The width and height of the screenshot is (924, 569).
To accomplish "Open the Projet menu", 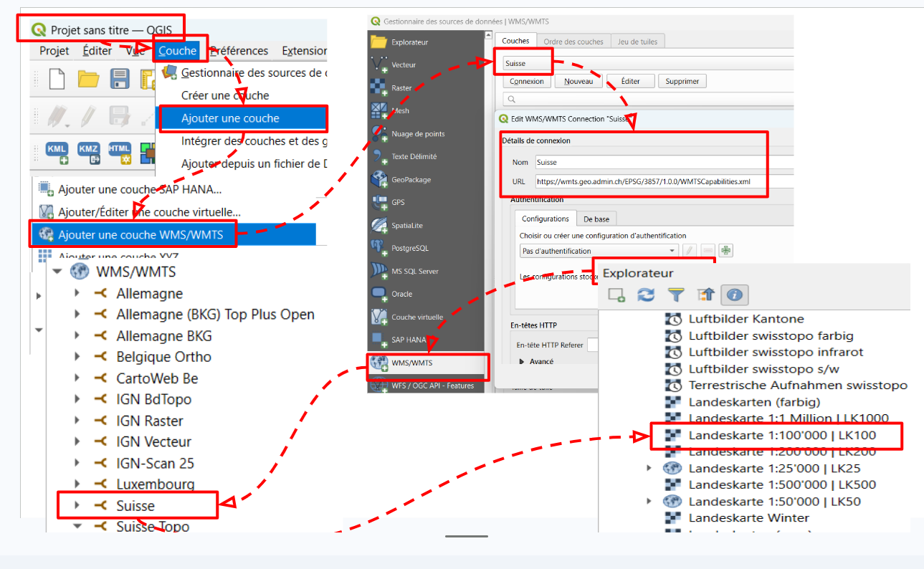I will [x=54, y=51].
